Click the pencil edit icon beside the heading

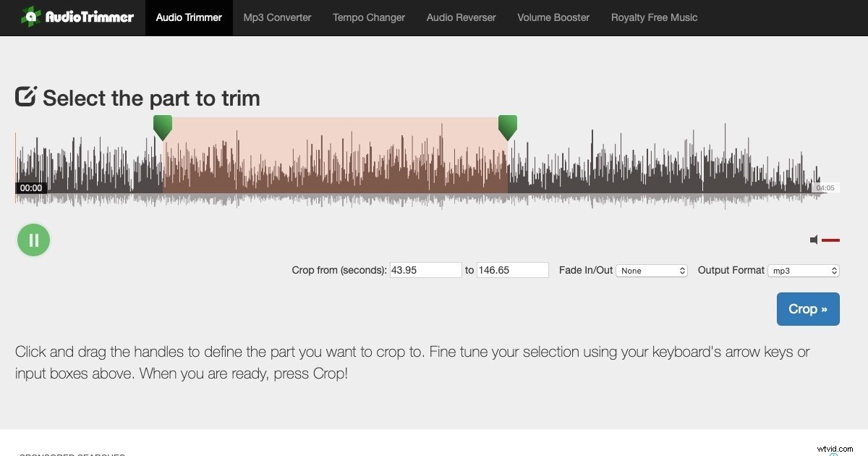[x=25, y=96]
